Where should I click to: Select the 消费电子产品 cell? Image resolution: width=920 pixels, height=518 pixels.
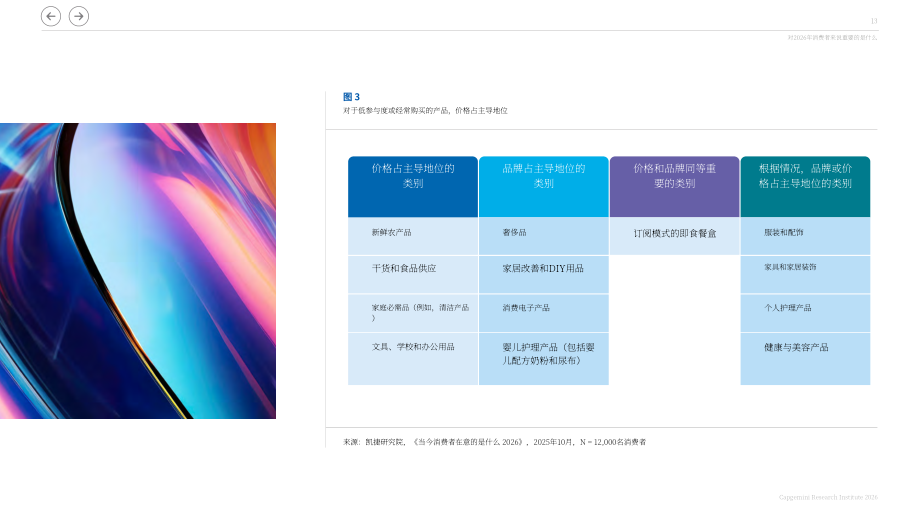coord(543,313)
